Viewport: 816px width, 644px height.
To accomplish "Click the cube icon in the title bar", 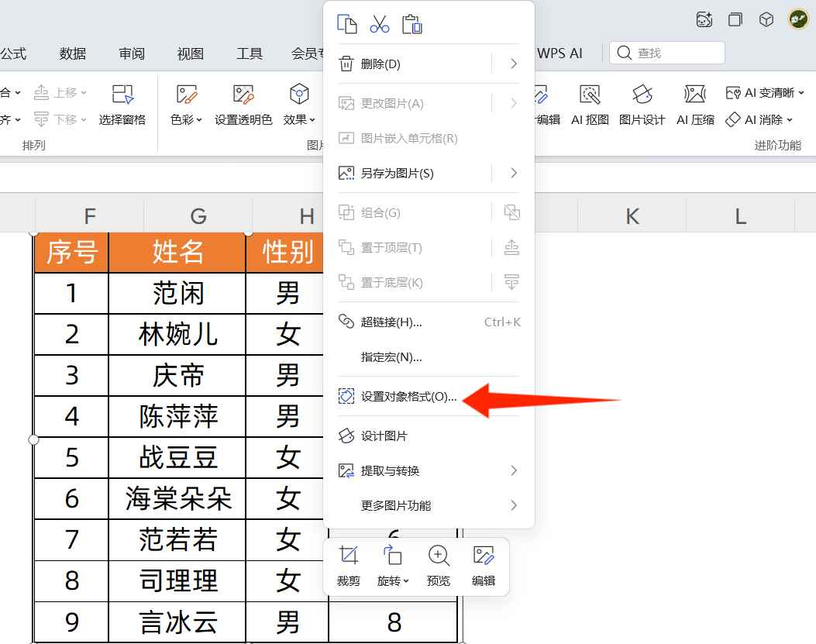I will (766, 20).
